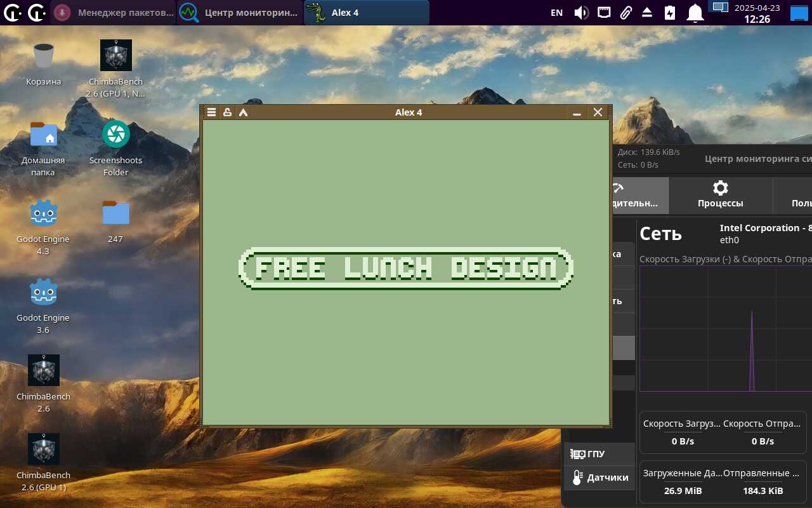Click the Intel Corporation adapter name
Screen dimensions: 812x508
pyautogui.click(x=766, y=228)
